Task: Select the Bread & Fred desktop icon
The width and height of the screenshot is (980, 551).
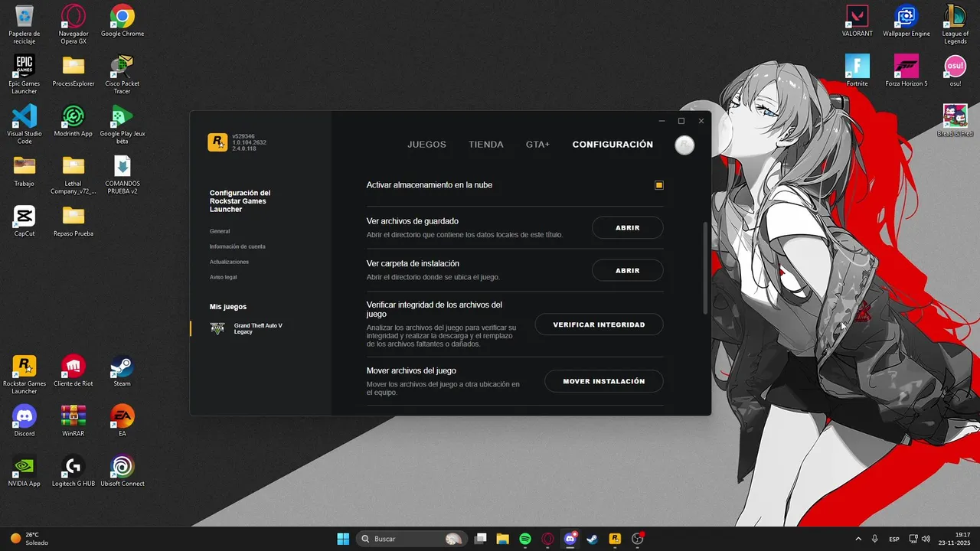Action: tap(955, 121)
